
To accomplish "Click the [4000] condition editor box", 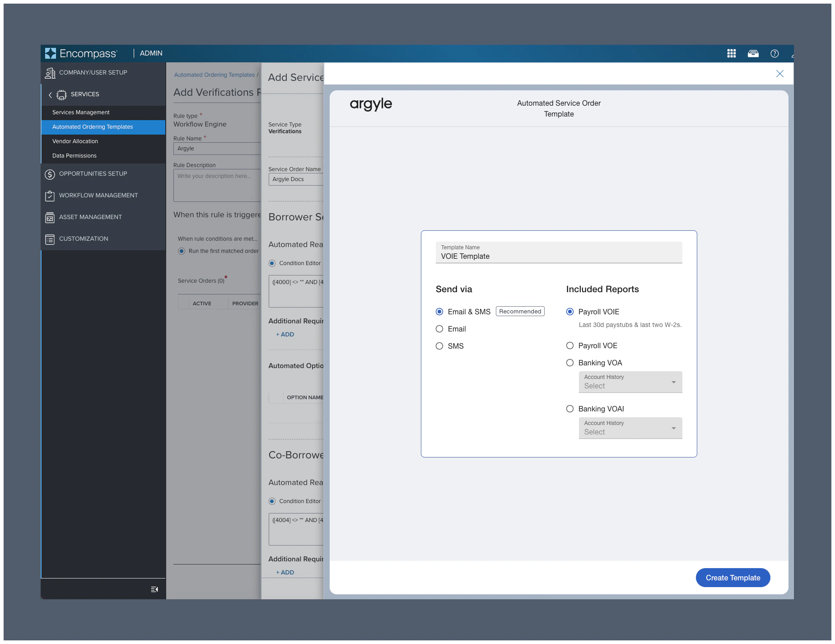I will [296, 291].
